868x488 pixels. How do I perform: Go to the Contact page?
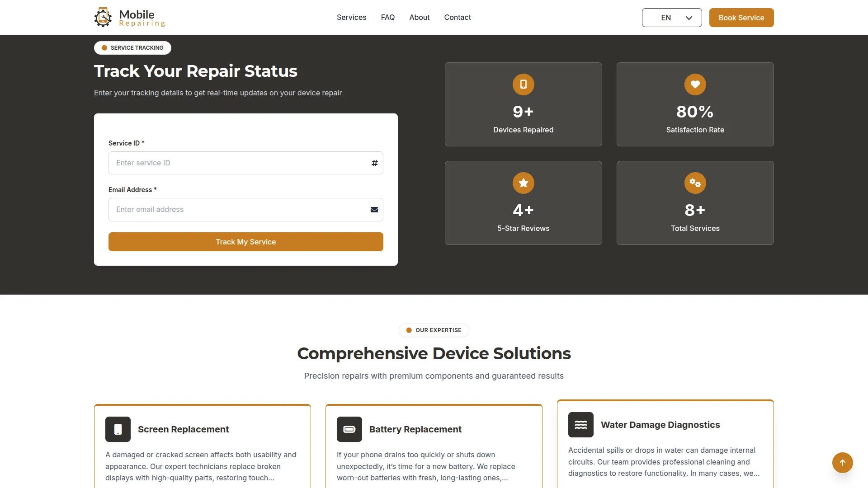pos(457,17)
